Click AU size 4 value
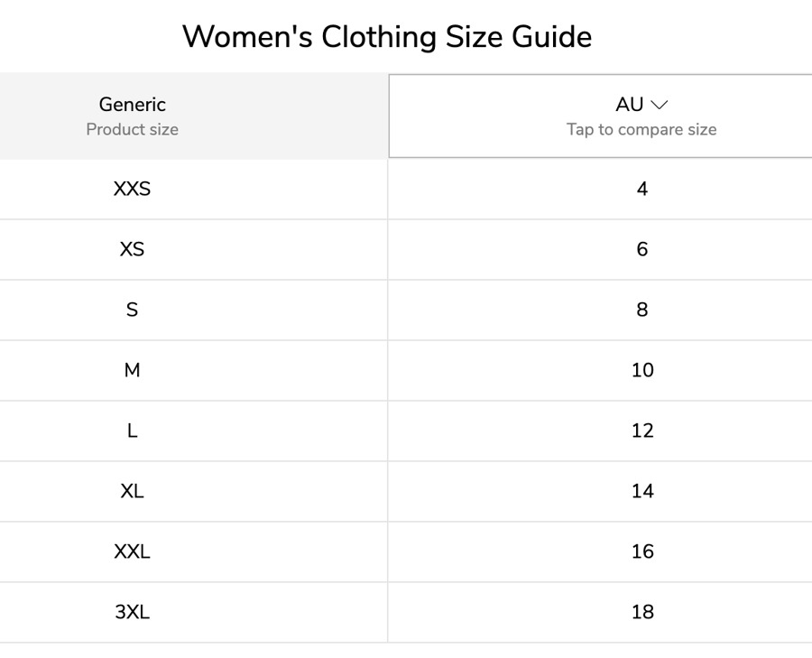The height and width of the screenshot is (658, 812). 642,190
